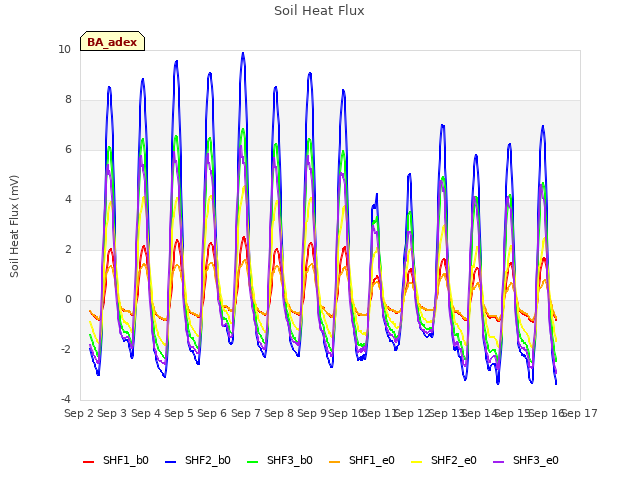The width and height of the screenshot is (640, 480).
Task: Click the Sep 4 x-axis label
Action: pos(146,413)
